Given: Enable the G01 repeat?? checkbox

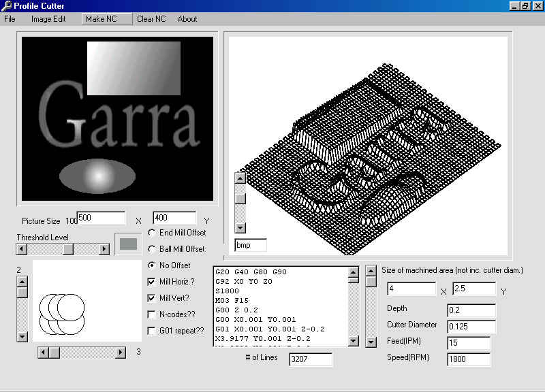Looking at the screenshot, I should [152, 331].
